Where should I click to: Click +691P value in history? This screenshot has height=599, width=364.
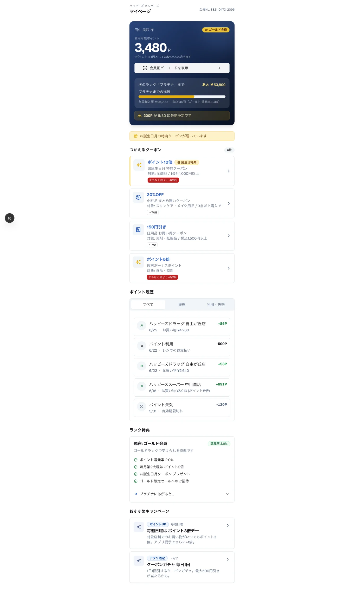(221, 384)
